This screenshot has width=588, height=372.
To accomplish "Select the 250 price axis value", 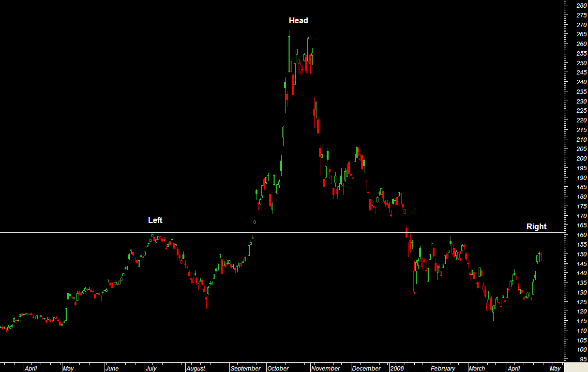I will [582, 63].
